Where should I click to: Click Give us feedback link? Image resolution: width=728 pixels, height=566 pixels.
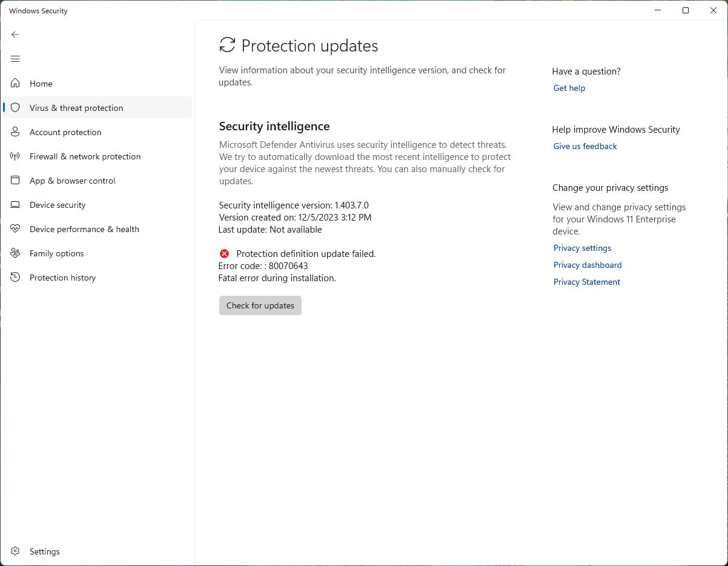click(x=584, y=146)
